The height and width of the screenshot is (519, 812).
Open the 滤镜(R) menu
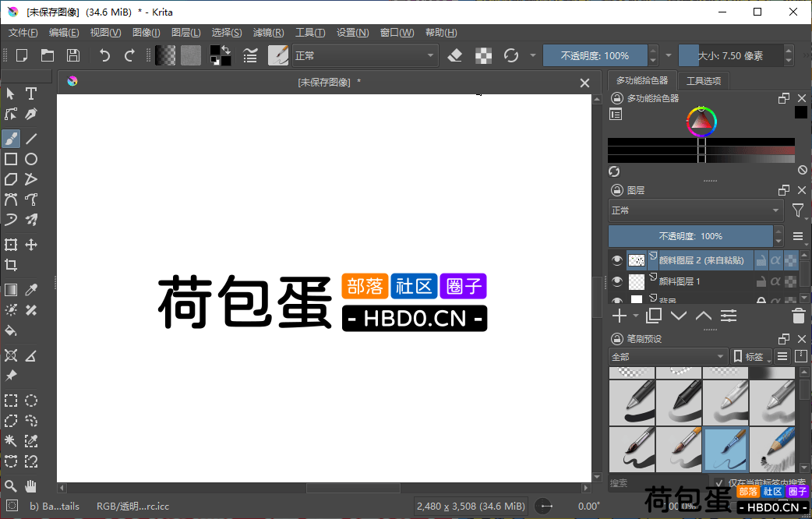coord(268,33)
